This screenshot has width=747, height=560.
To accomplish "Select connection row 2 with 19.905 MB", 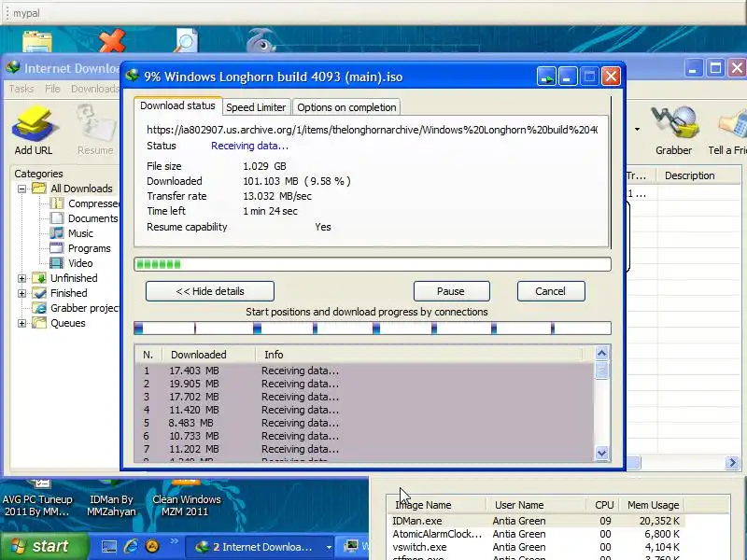I will click(x=364, y=384).
